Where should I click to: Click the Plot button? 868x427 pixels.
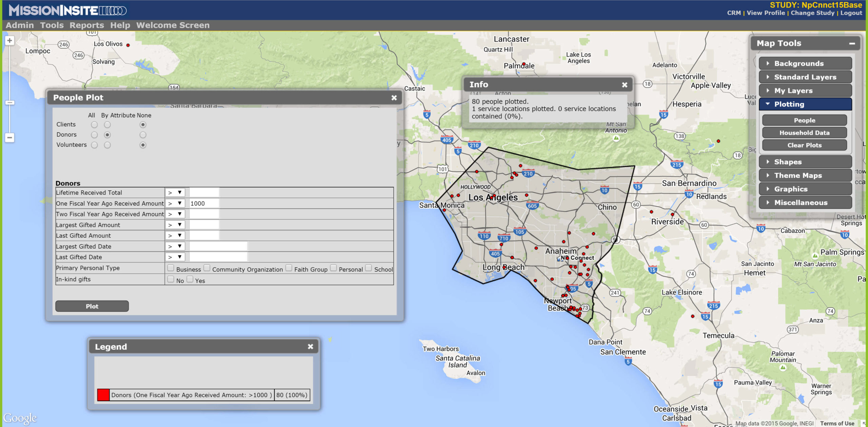[x=92, y=306]
